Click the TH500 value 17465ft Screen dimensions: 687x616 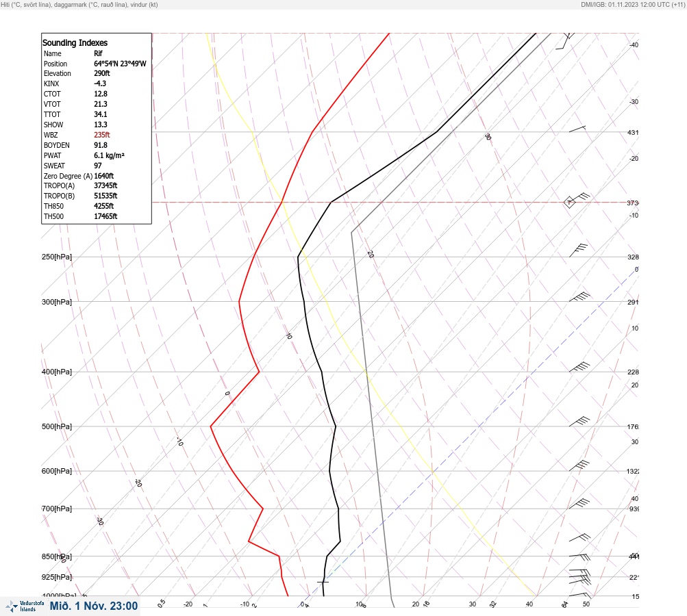pos(105,216)
